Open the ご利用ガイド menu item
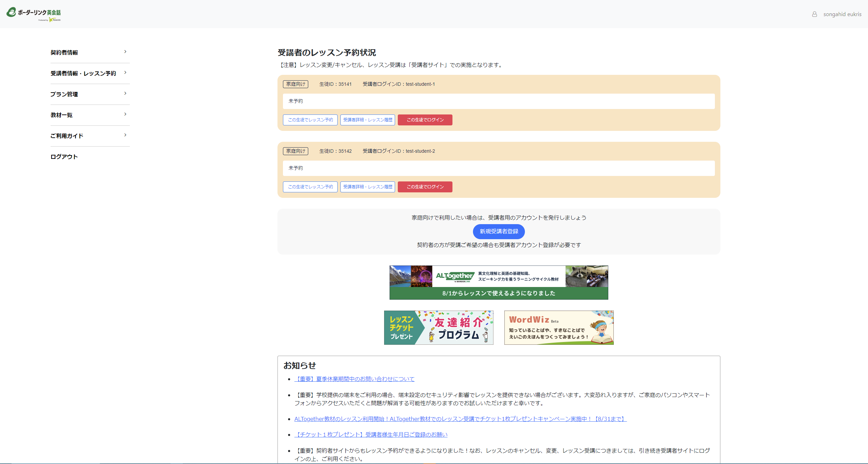Viewport: 868px width, 464px height. click(67, 136)
